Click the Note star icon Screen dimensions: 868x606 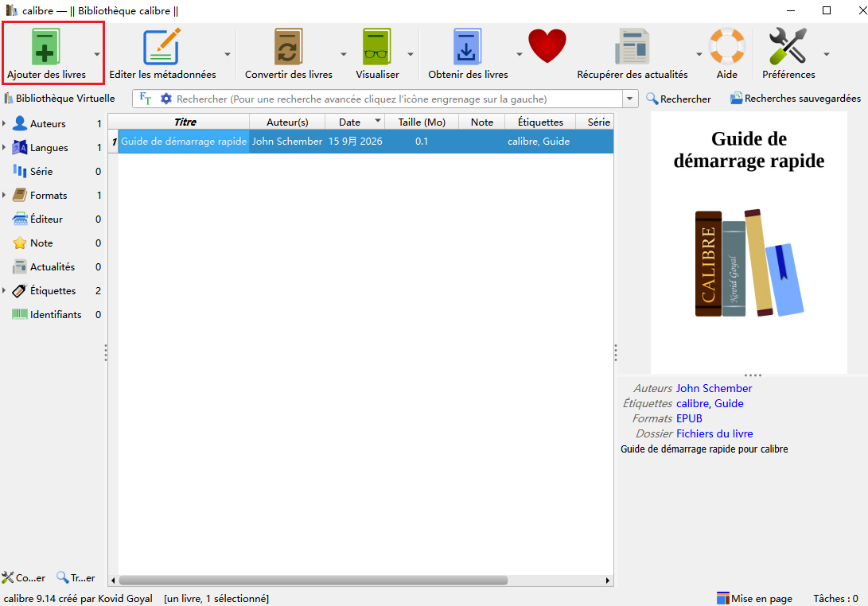(20, 243)
